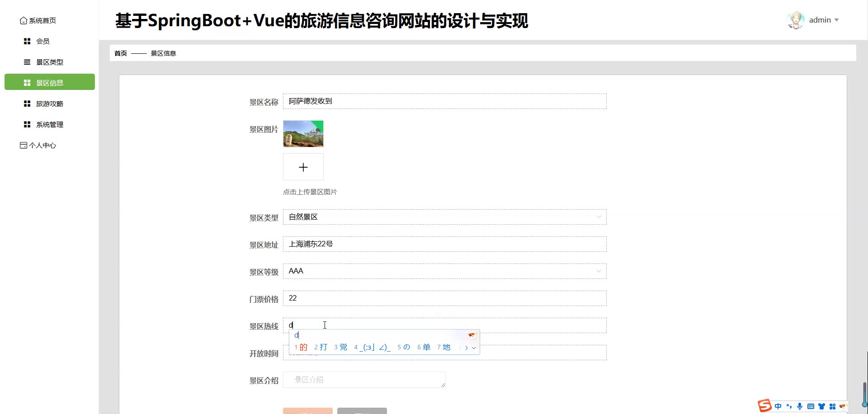Click the 景区热线 field label

[x=264, y=326]
